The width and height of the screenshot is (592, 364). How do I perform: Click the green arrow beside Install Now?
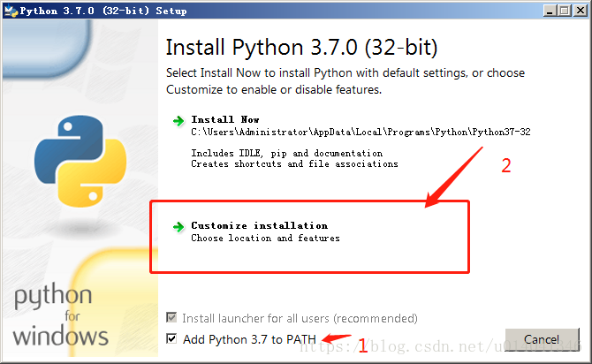(x=178, y=121)
